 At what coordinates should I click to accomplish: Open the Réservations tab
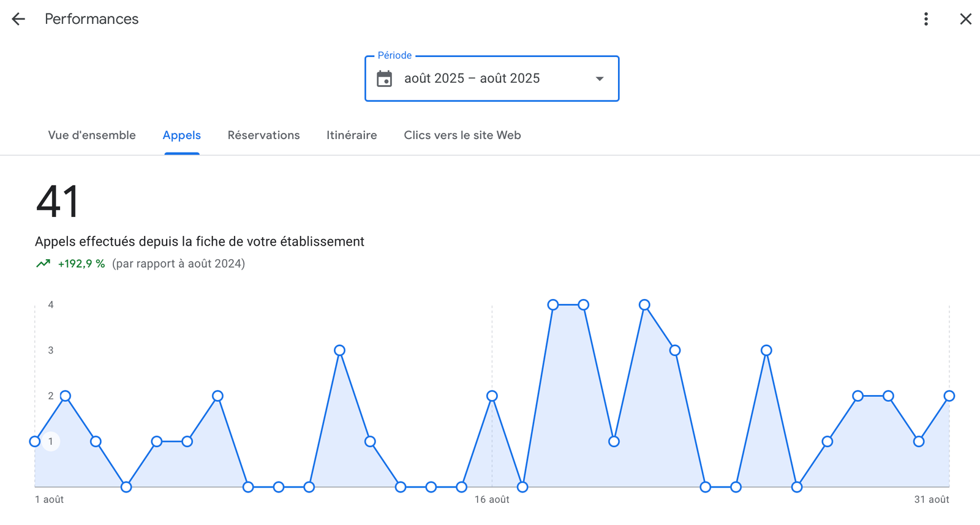[x=263, y=135]
